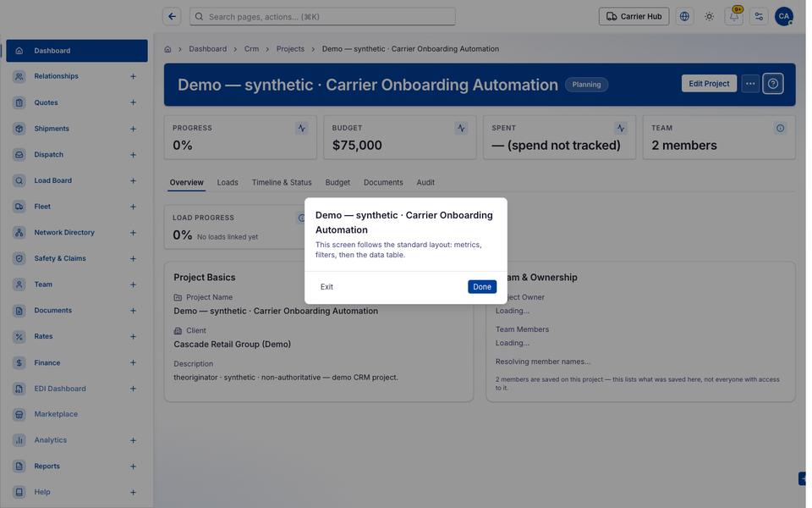Image resolution: width=812 pixels, height=508 pixels.
Task: Open the notifications bell
Action: pos(734,17)
